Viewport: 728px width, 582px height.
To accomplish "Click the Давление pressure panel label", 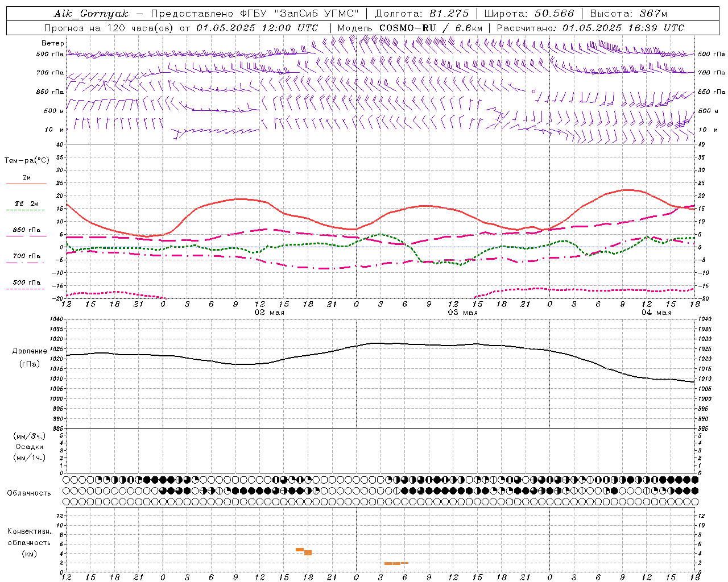I will (x=30, y=351).
